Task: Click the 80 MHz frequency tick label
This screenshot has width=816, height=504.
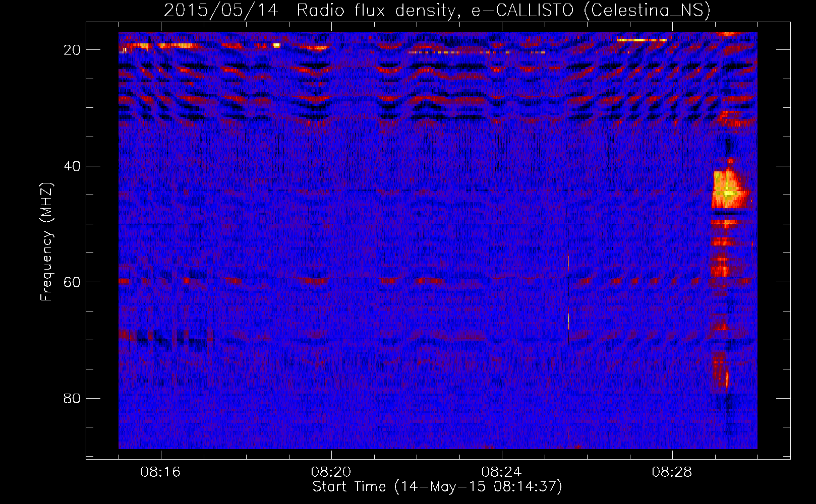Action: click(x=73, y=399)
